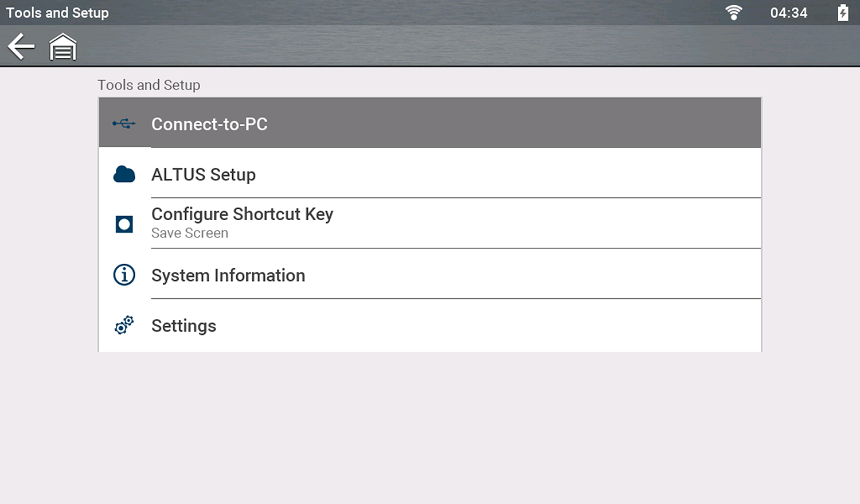Screen dimensions: 860x504
Task: Click the gears icon next to Settings
Action: [x=124, y=325]
